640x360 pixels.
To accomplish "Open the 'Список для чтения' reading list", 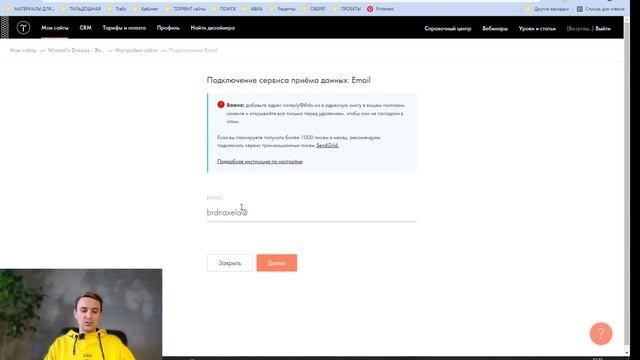I will tap(600, 9).
